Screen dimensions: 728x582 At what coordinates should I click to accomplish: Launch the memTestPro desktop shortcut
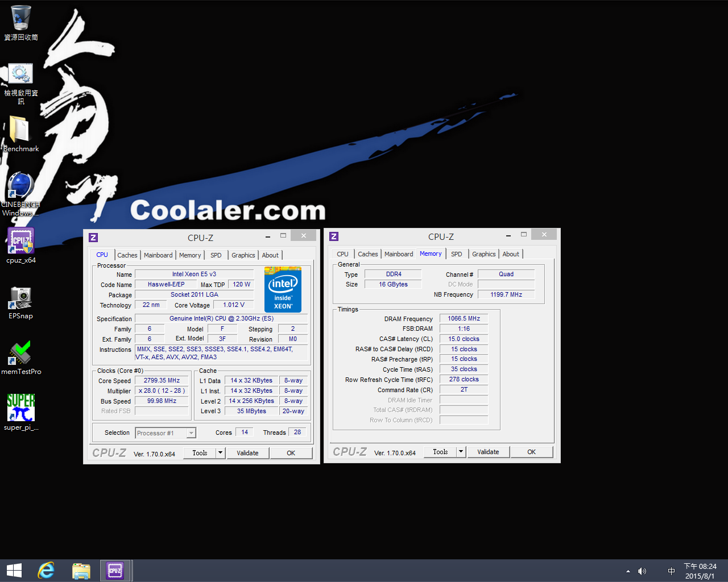click(21, 358)
